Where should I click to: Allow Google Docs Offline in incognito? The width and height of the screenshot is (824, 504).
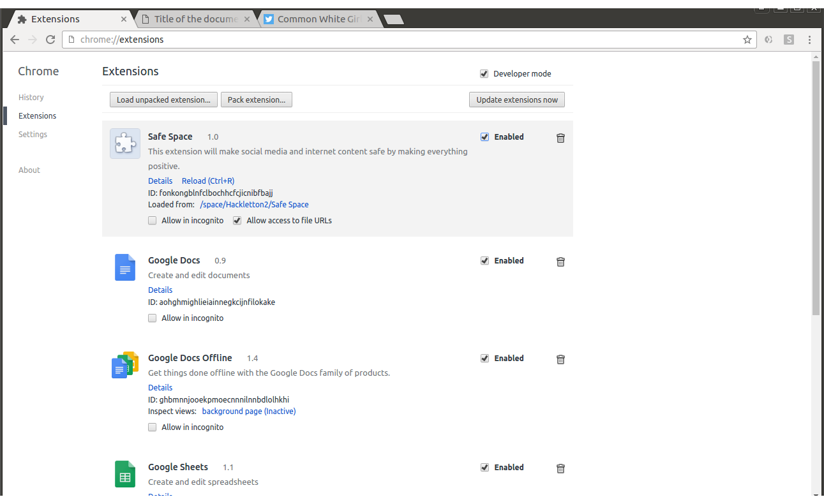152,427
